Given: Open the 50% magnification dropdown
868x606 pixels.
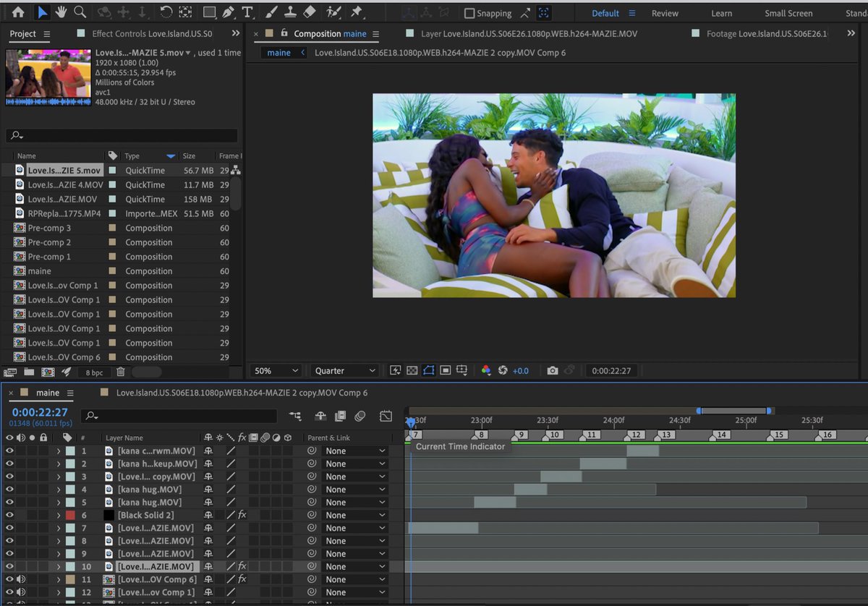Looking at the screenshot, I should click(x=275, y=370).
